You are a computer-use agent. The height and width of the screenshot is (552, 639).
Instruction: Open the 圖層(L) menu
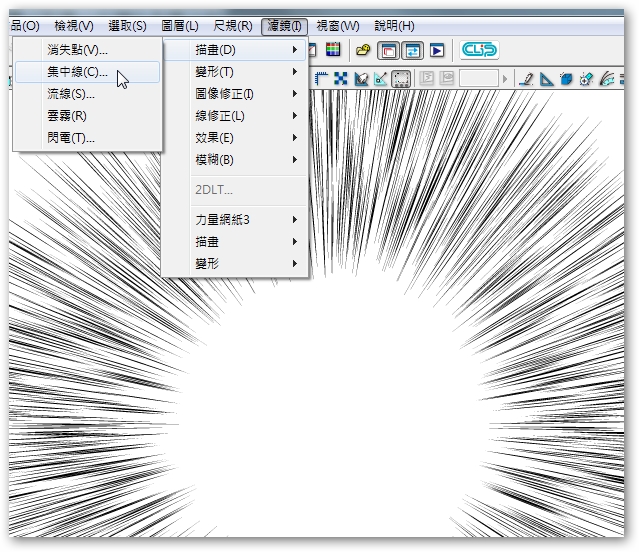pyautogui.click(x=180, y=26)
